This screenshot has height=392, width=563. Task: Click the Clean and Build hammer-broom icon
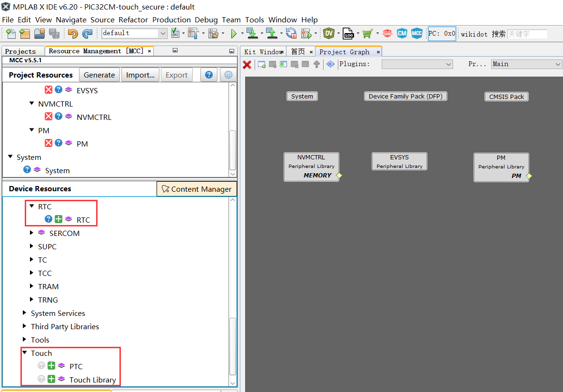(213, 33)
